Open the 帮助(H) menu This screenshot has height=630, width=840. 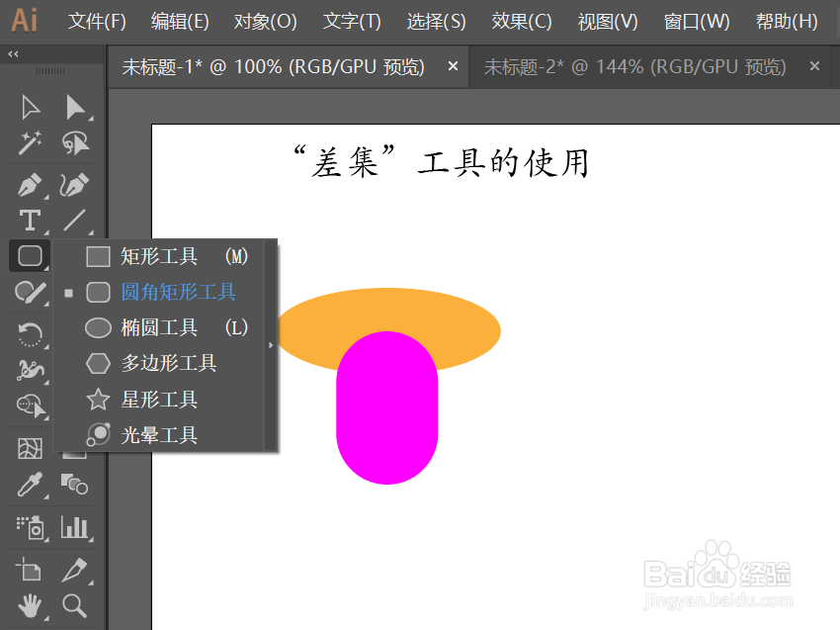[787, 22]
